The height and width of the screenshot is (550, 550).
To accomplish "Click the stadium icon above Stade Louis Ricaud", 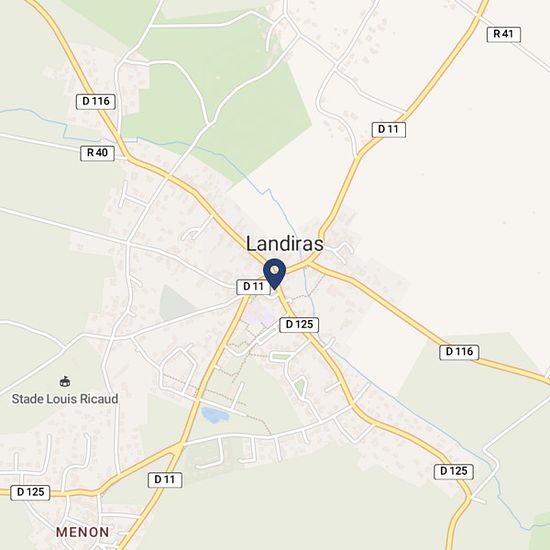I will click(x=64, y=381).
